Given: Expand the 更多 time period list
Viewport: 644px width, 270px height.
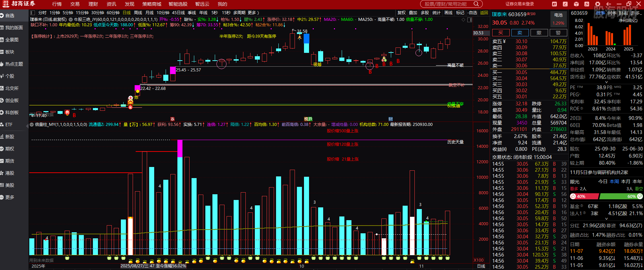Looking at the screenshot, I should click(253, 13).
